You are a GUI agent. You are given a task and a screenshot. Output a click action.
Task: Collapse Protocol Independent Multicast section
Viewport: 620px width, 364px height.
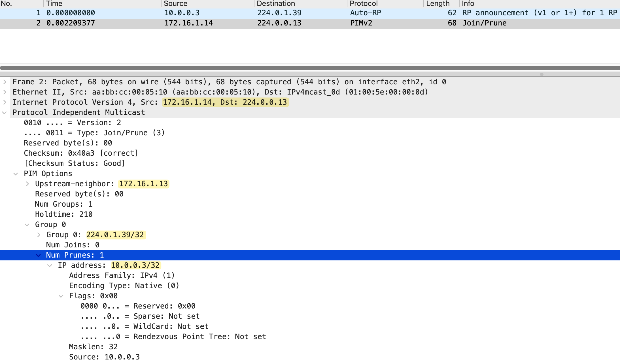(5, 113)
